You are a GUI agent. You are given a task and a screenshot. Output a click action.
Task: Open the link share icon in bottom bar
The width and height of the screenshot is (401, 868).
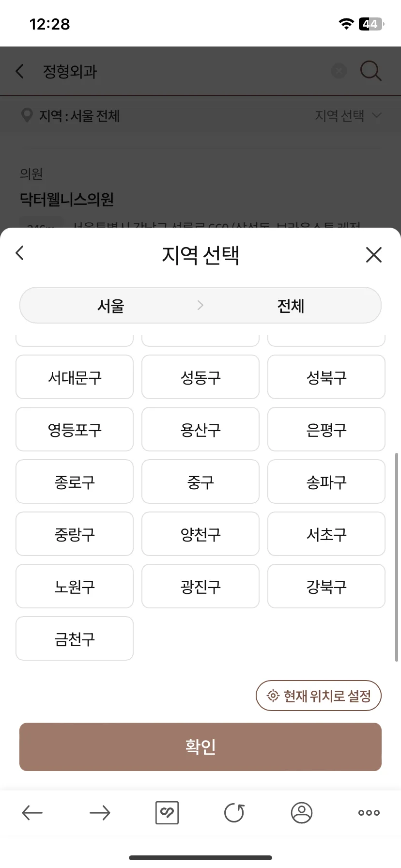pos(167,813)
